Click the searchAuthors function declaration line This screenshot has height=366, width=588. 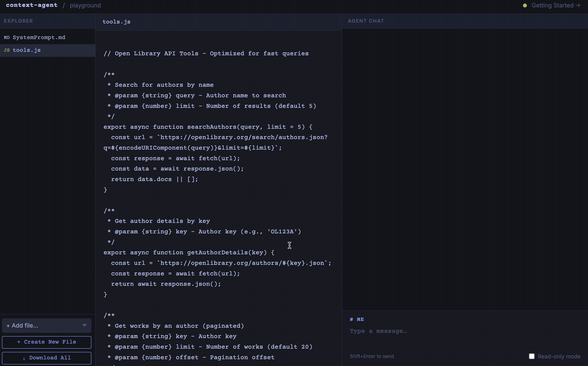point(208,127)
